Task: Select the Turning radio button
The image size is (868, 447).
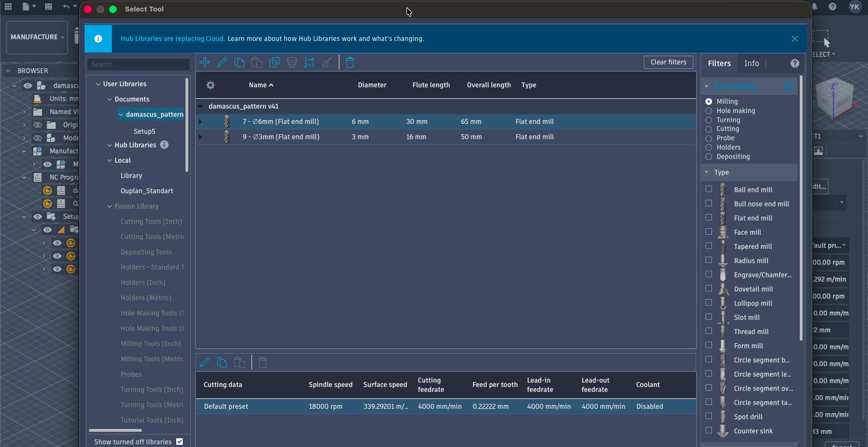Action: tap(709, 120)
